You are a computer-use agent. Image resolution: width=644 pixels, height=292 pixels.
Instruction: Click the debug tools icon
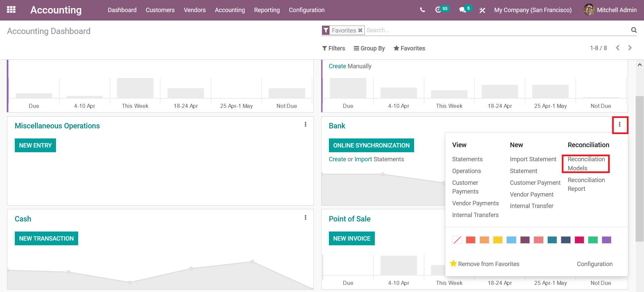(x=482, y=10)
